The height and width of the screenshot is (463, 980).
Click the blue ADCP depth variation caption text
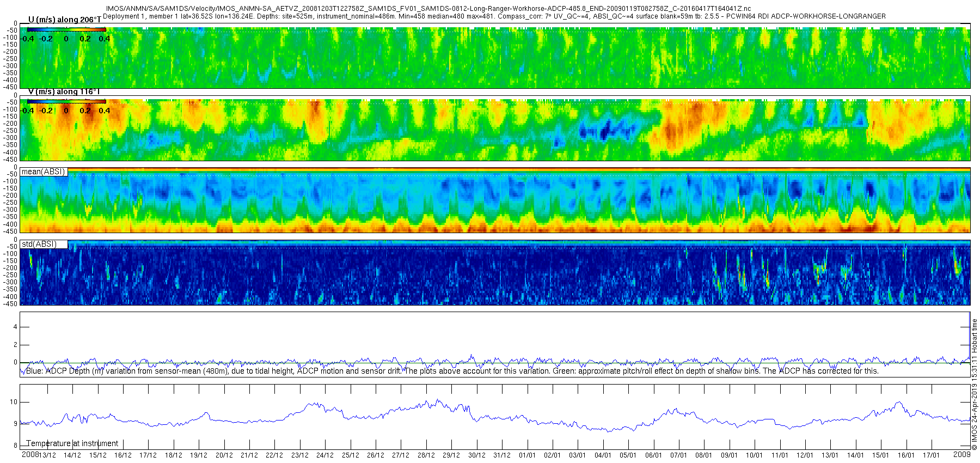click(452, 371)
